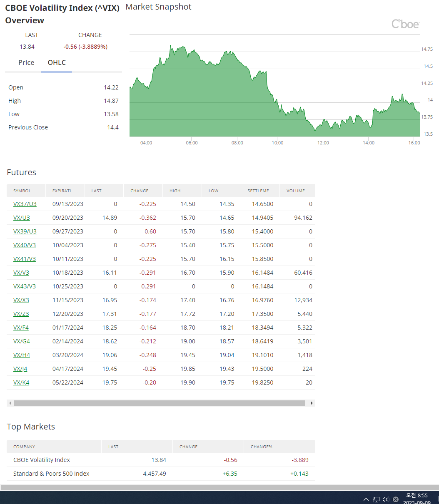Sort futures by EXPIRATI... column header
This screenshot has height=504, width=439.
(65, 191)
